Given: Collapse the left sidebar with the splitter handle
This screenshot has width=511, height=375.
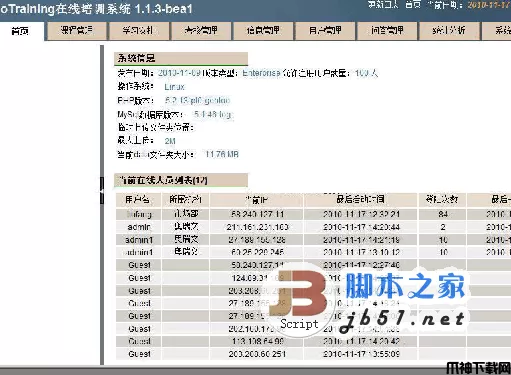Looking at the screenshot, I should pos(102,190).
